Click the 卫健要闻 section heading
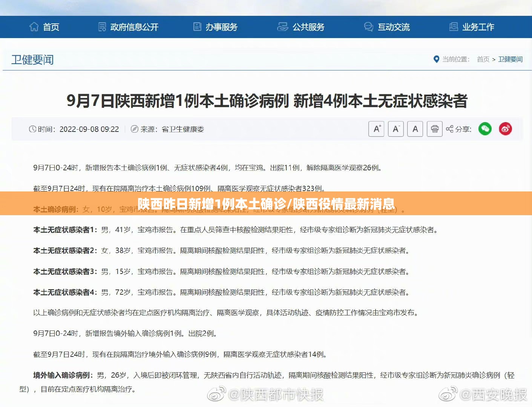Image resolution: width=532 pixels, height=407 pixels. [x=32, y=60]
